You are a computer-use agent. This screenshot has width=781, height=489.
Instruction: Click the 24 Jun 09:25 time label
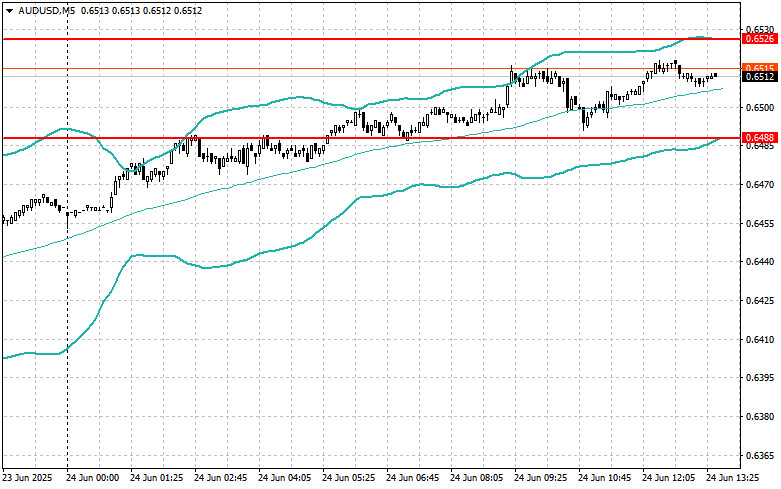(540, 478)
